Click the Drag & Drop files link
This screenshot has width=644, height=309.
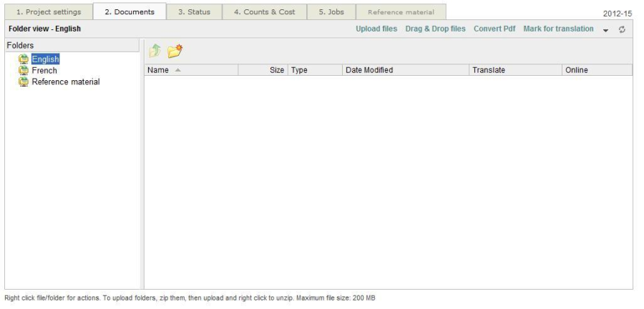[x=435, y=29]
